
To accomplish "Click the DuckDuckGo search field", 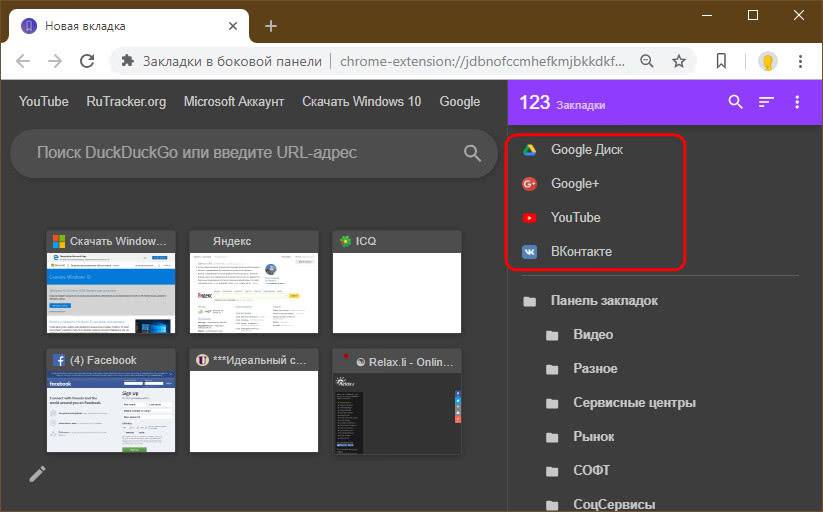I will click(x=254, y=153).
